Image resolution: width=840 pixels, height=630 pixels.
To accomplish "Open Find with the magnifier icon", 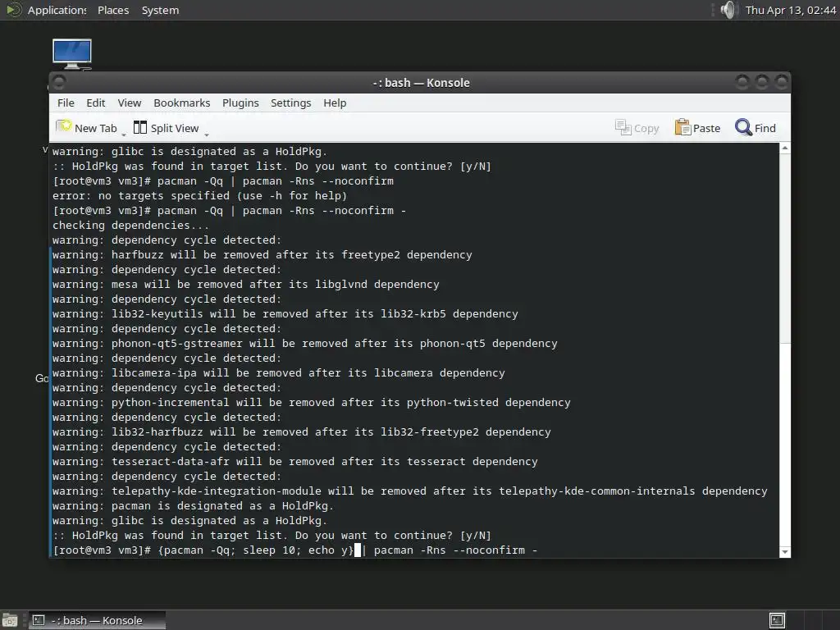I will tap(743, 127).
